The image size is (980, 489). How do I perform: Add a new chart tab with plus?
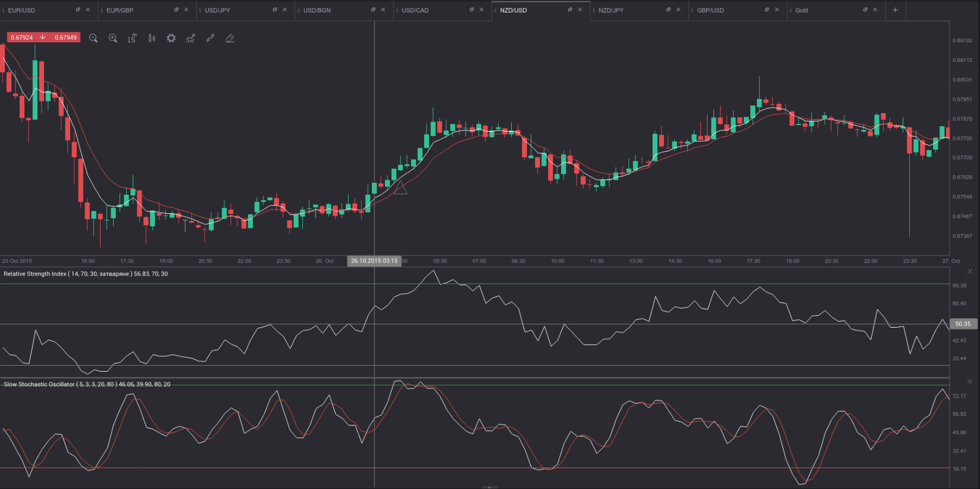895,10
